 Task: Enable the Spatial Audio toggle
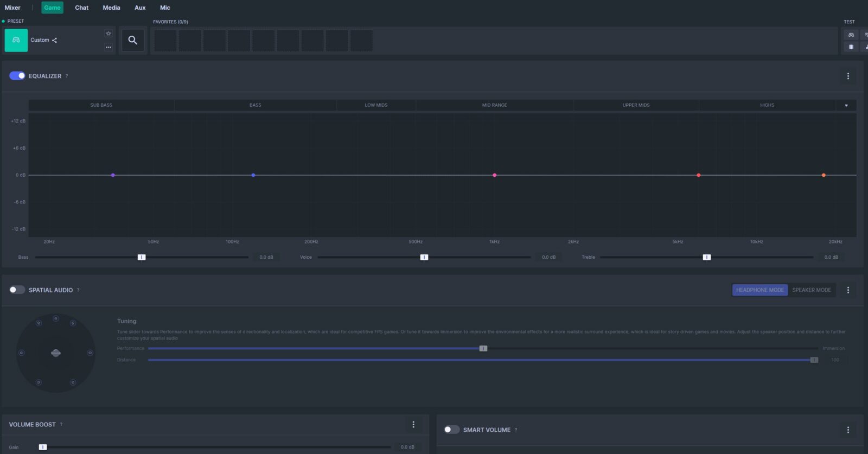[17, 290]
